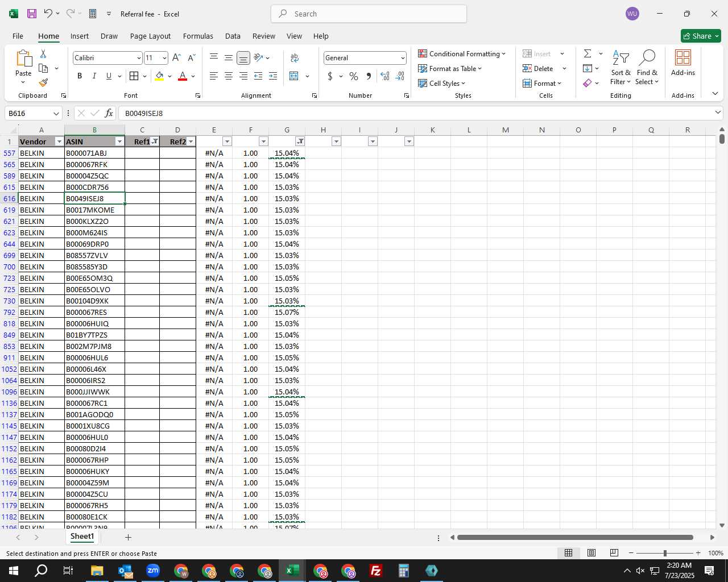Viewport: 728px width, 582px height.
Task: Click the Center alignment icon
Action: 229,76
